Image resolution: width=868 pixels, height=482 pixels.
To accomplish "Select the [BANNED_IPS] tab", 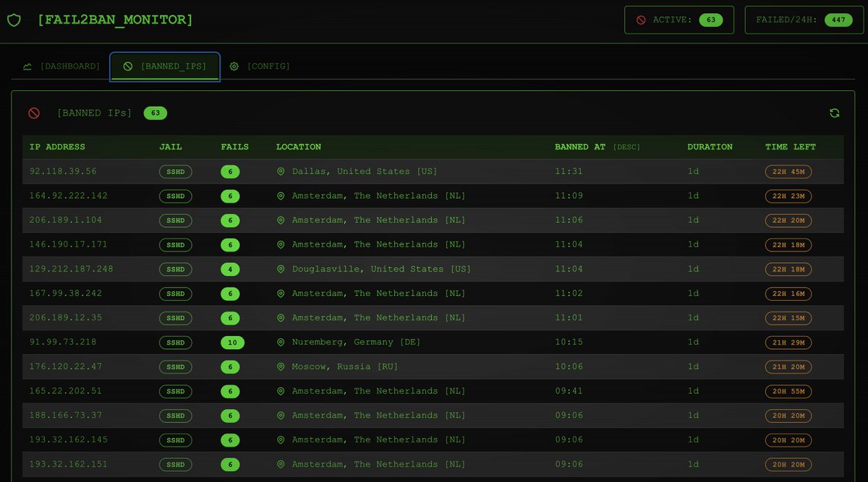I will click(x=165, y=66).
